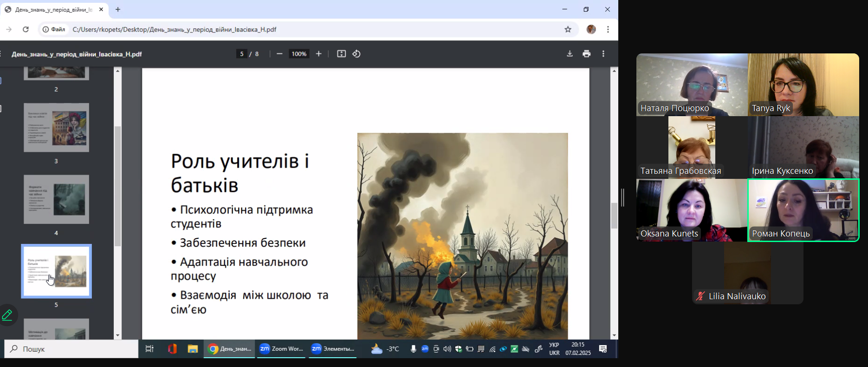Click the battery tray icon
868x367 pixels.
click(x=469, y=349)
